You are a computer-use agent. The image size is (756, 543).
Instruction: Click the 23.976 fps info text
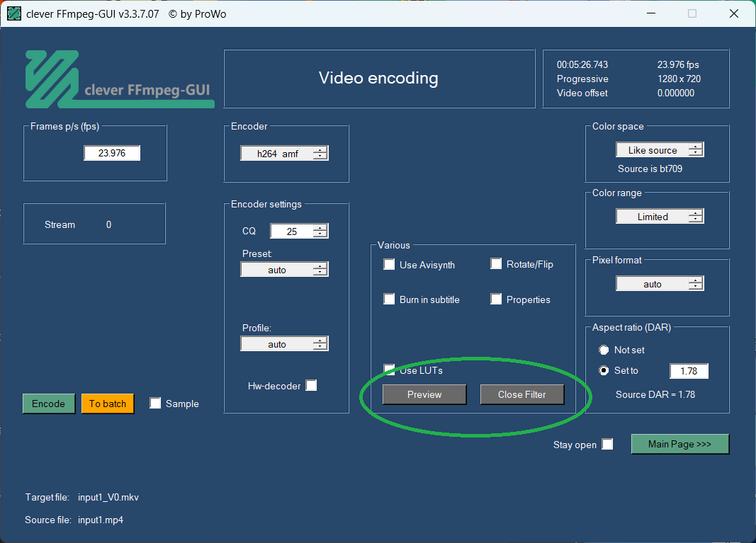click(678, 64)
